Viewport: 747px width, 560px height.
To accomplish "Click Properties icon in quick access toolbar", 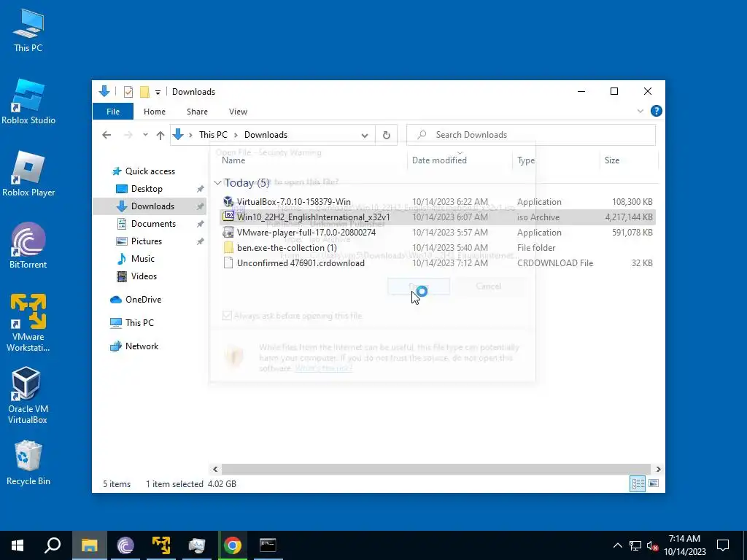I will (x=128, y=91).
